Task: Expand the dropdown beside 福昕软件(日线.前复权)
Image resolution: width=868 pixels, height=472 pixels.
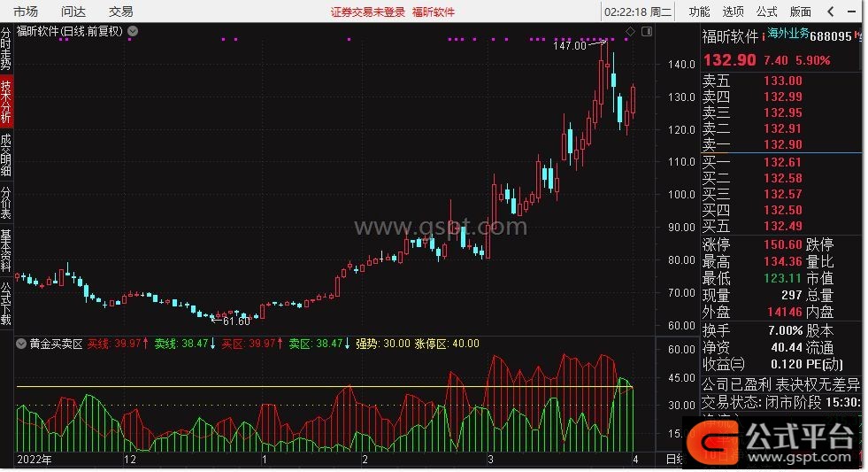Action: (133, 32)
